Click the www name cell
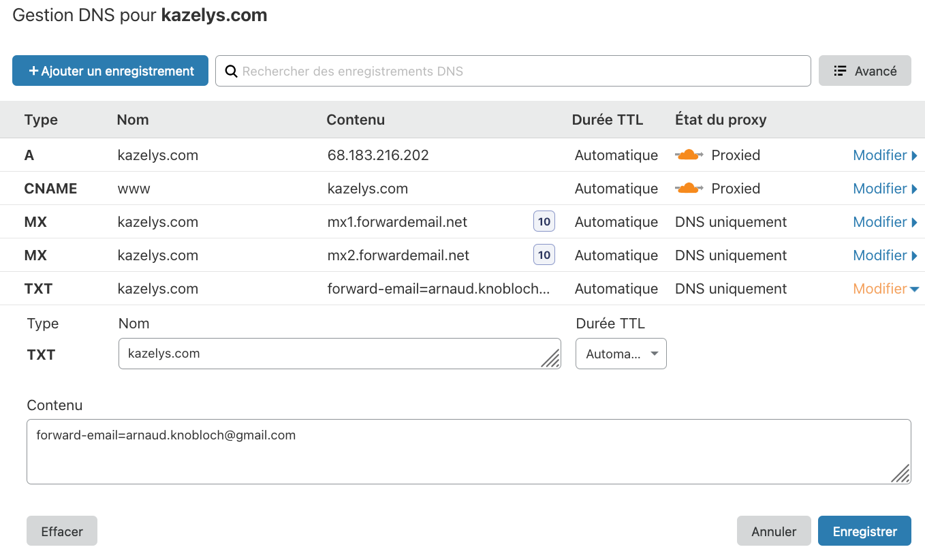Image resolution: width=925 pixels, height=560 pixels. coord(134,189)
